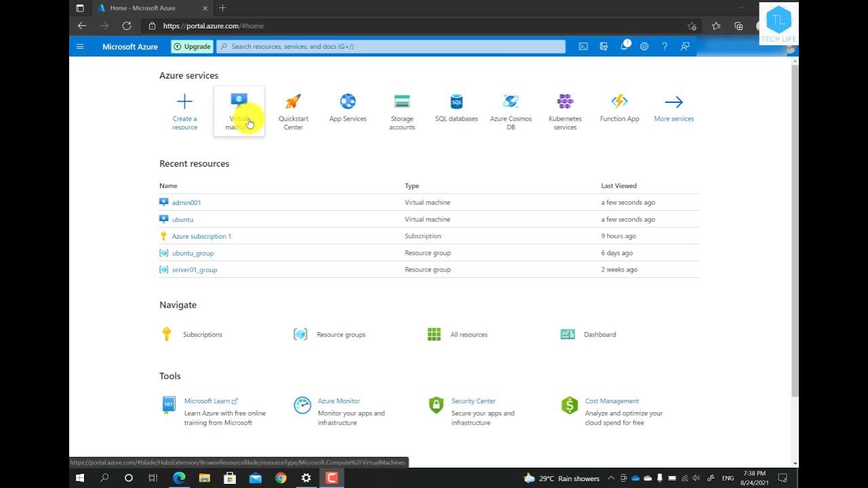Open server01_group resource group
The width and height of the screenshot is (868, 488).
pos(195,270)
